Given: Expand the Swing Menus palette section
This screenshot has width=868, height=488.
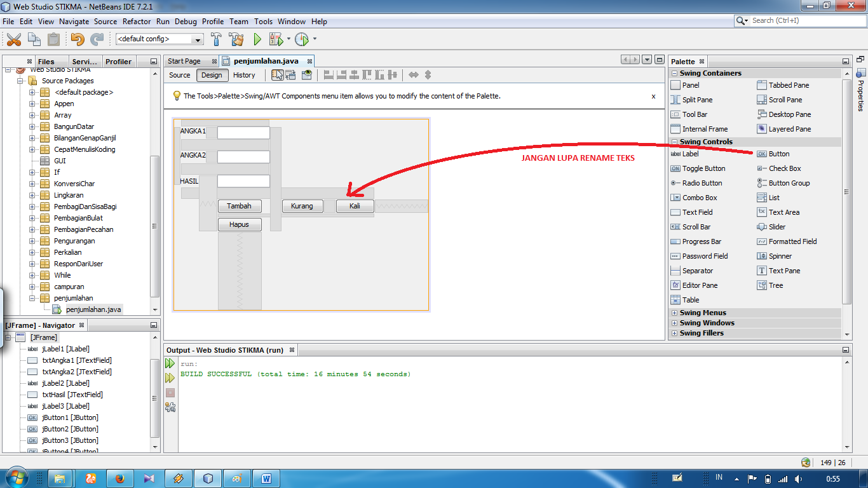Looking at the screenshot, I should click(x=675, y=312).
